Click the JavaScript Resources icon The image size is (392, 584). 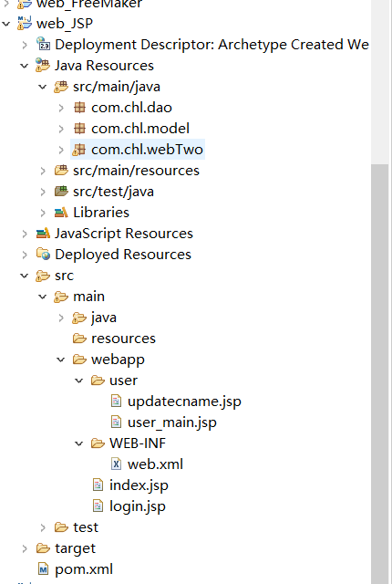coord(43,234)
